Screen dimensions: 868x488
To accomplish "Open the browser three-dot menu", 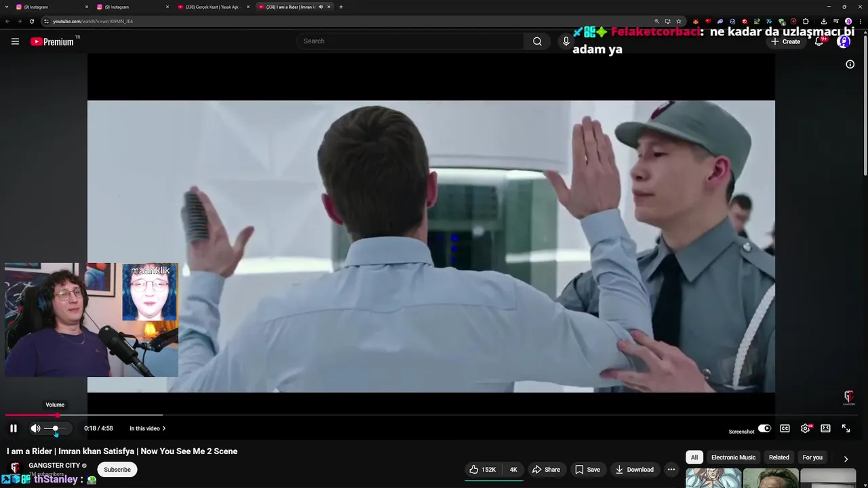I will [x=860, y=21].
